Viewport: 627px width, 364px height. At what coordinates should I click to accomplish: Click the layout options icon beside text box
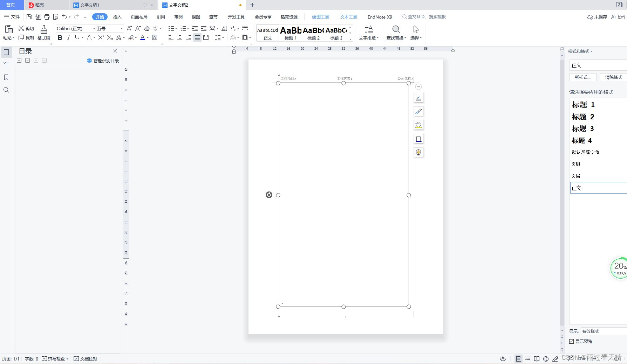click(418, 98)
